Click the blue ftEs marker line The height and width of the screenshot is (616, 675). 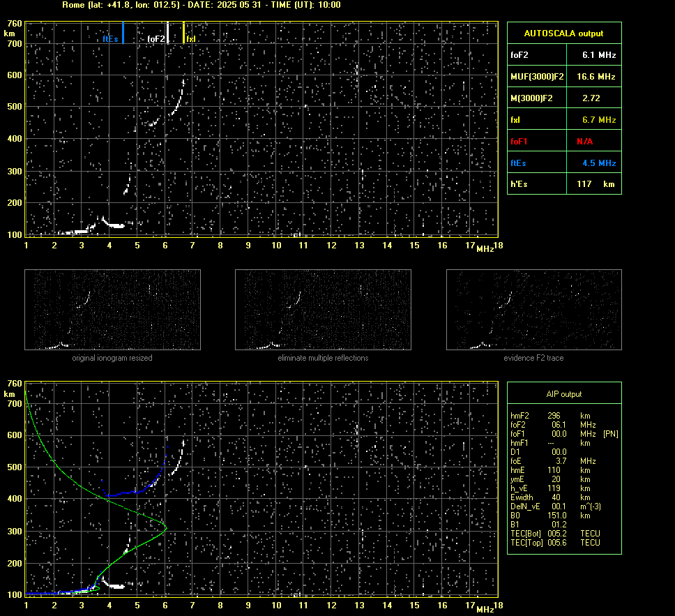point(123,33)
